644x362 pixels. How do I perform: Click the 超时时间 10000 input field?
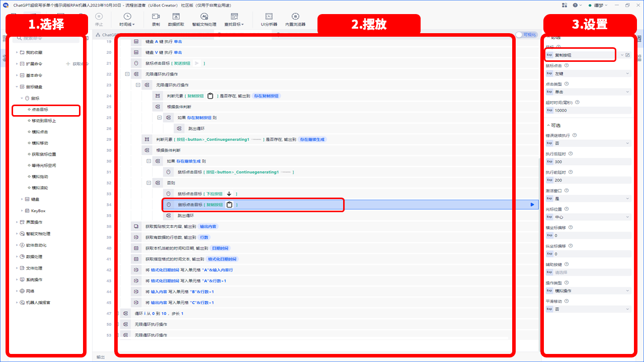(588, 111)
